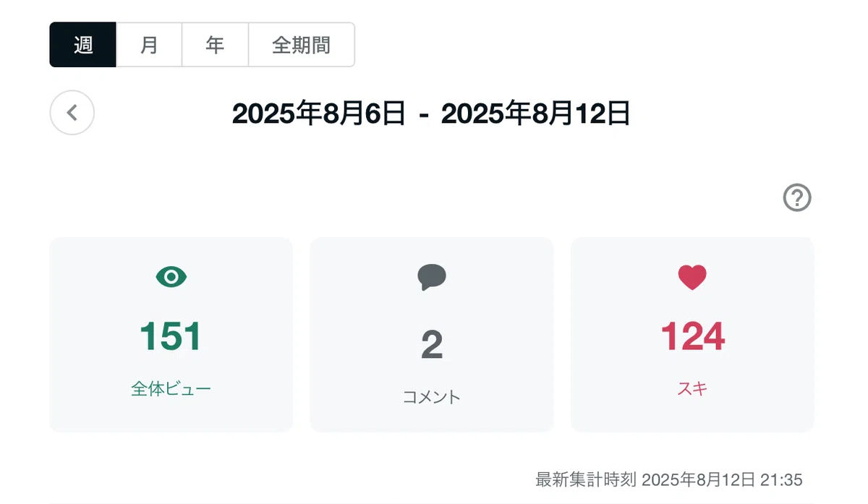
Task: Switch to the 年 (year) tab
Action: tap(215, 45)
